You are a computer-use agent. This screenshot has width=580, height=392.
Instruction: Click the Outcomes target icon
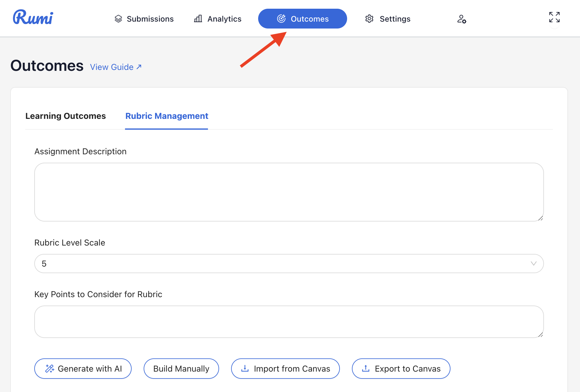281,19
